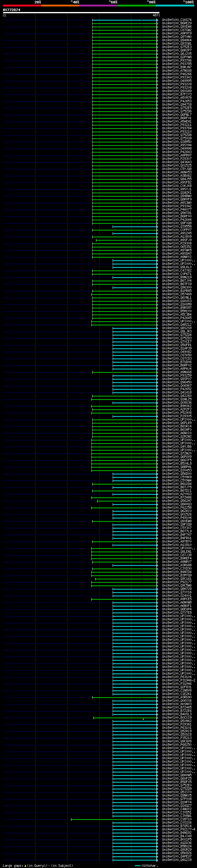197x868 pixels.
Task: Select hit label UniRef100_Q41418
Action: (176, 392)
